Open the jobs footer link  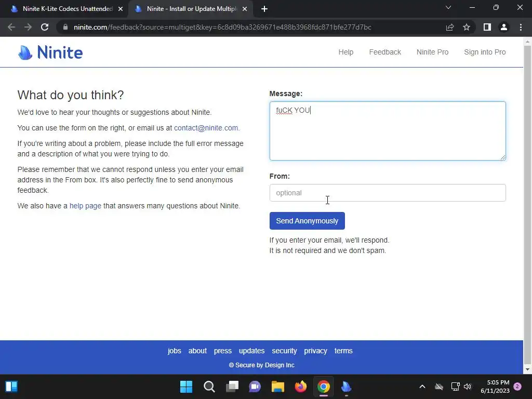point(175,351)
